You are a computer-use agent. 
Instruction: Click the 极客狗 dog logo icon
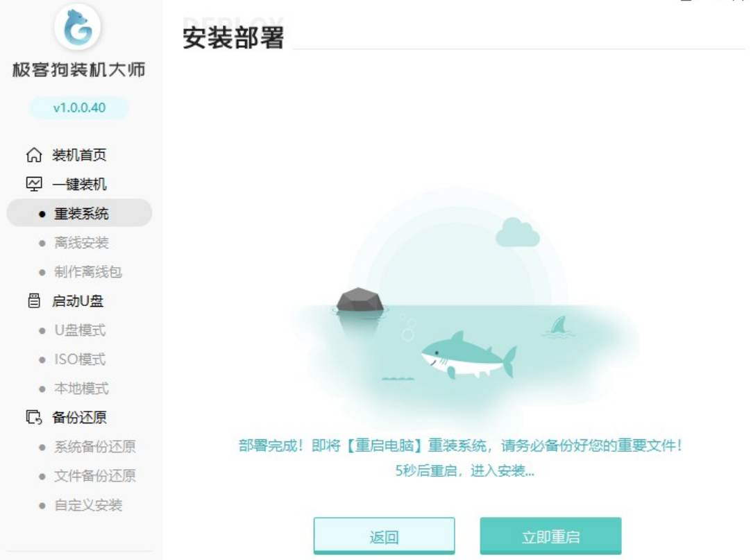click(x=78, y=27)
